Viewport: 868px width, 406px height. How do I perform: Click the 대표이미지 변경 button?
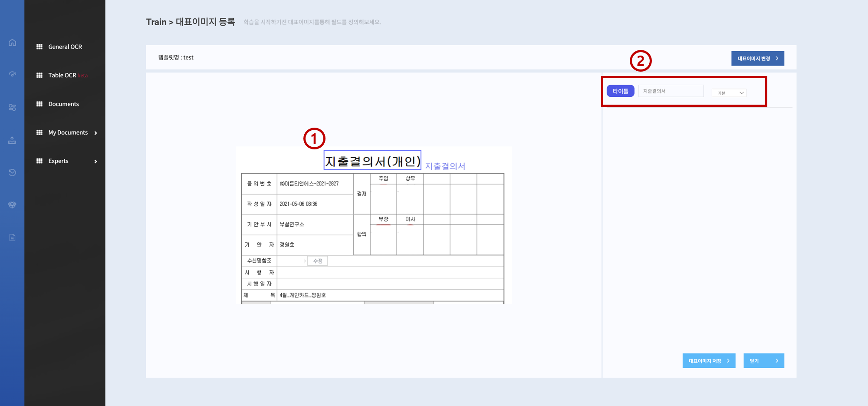(758, 59)
